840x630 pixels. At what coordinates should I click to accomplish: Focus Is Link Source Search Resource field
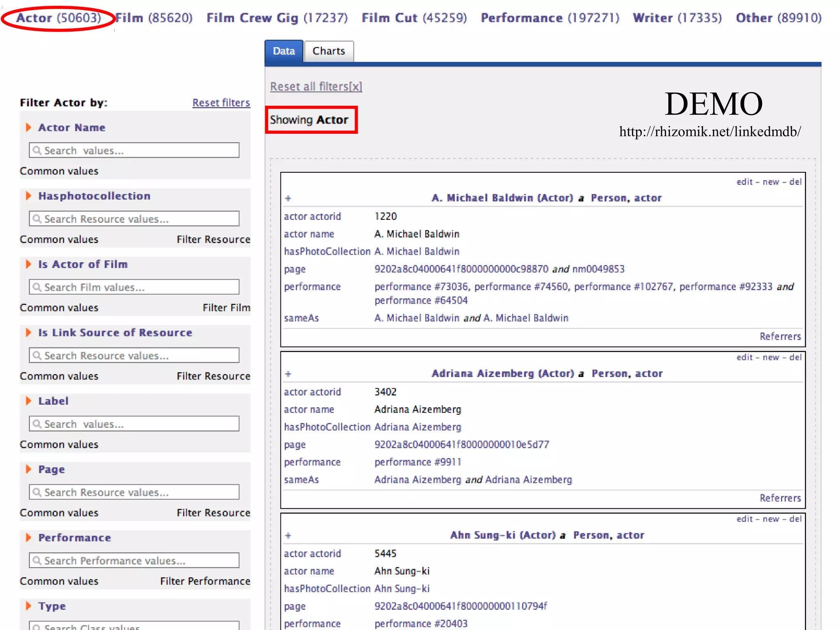[134, 355]
